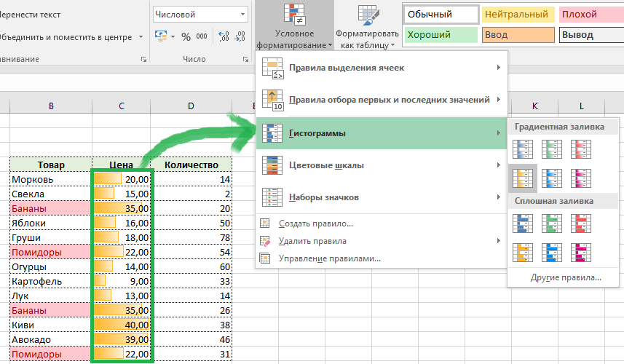Open Format as Table gallery
The height and width of the screenshot is (364, 624).
[367, 25]
